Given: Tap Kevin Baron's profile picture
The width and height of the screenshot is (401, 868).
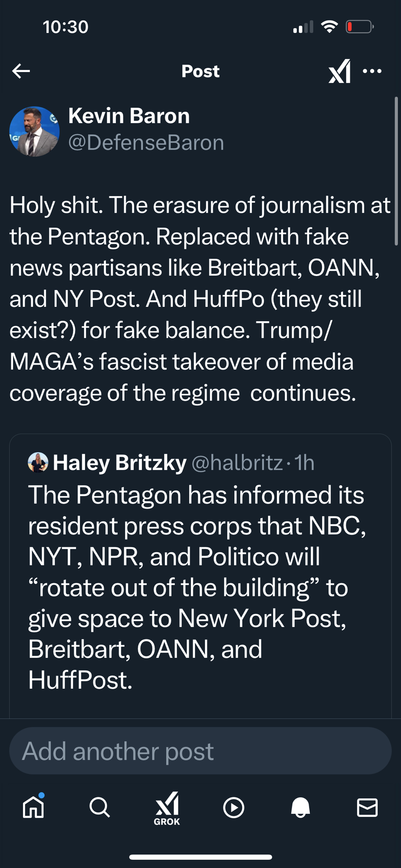Looking at the screenshot, I should click(34, 132).
